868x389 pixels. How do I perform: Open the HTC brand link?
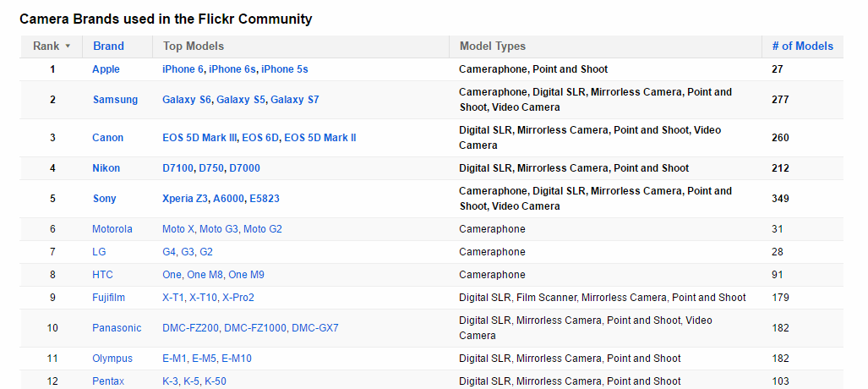[102, 274]
